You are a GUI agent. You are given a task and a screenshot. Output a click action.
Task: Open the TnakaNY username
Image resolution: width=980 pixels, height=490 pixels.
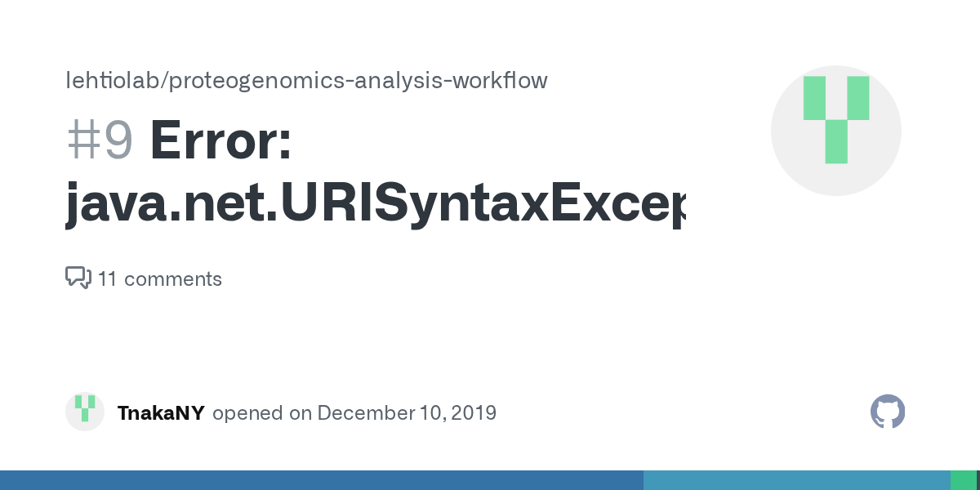[x=161, y=413]
